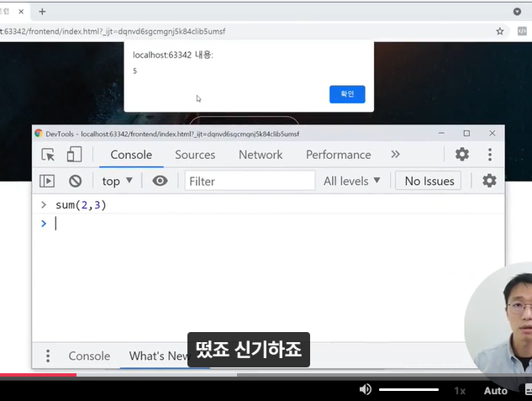Screen dimensions: 532x401
Task: Click the extension icon beside star
Action: coord(522,32)
